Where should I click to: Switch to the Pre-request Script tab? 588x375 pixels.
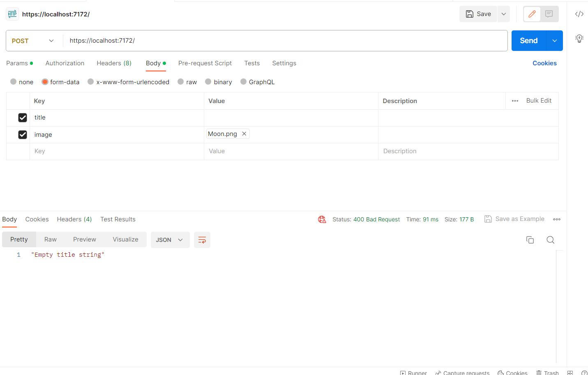pyautogui.click(x=205, y=63)
